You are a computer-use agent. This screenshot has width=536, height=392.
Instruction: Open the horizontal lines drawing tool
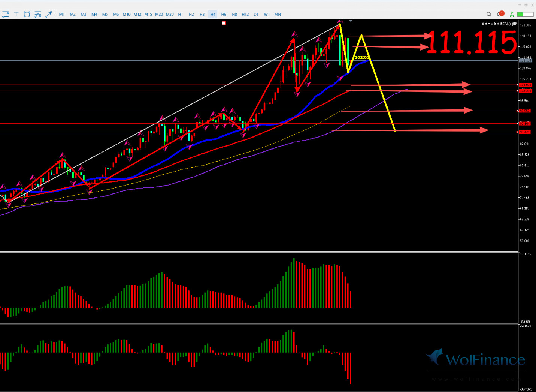point(6,14)
